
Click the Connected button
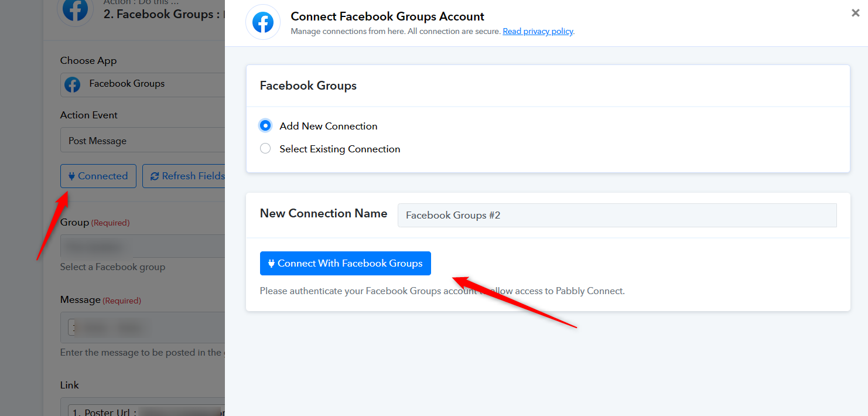tap(98, 176)
